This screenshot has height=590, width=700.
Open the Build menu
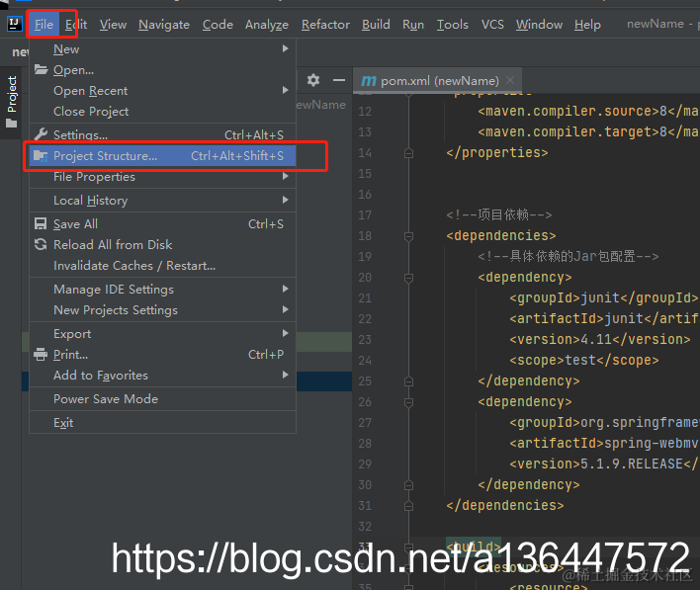click(376, 24)
